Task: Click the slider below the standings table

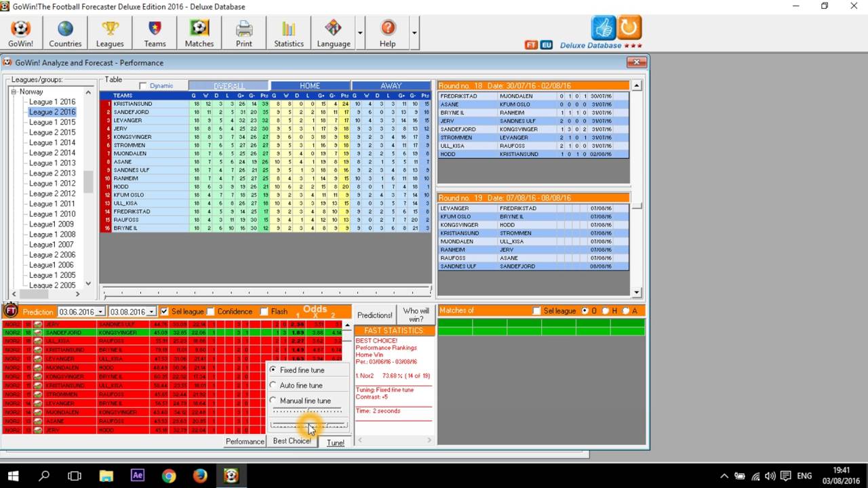Action: pyautogui.click(x=267, y=292)
